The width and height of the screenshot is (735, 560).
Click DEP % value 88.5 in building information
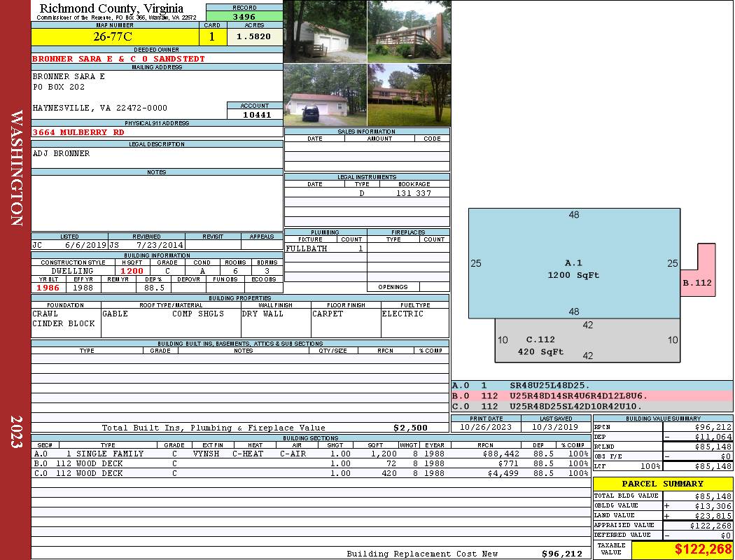[x=155, y=288]
